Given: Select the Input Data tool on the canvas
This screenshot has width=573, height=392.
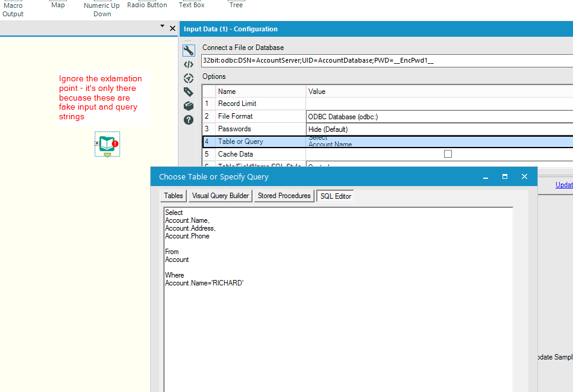Looking at the screenshot, I should click(x=107, y=144).
